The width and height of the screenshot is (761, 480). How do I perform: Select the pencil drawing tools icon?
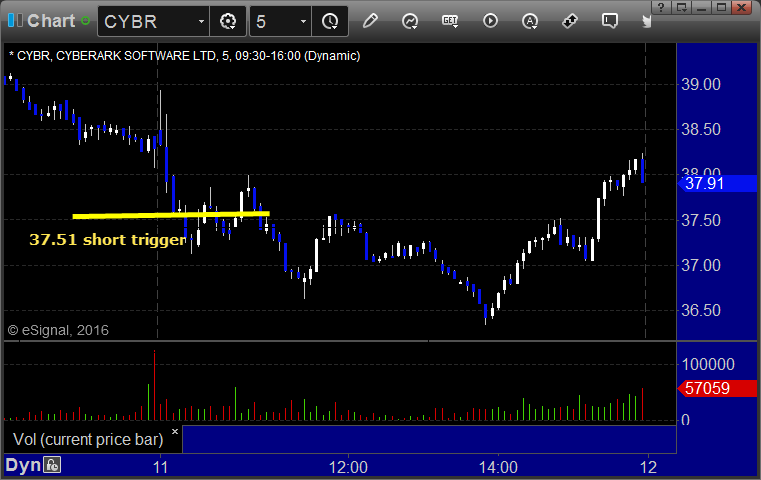(370, 21)
